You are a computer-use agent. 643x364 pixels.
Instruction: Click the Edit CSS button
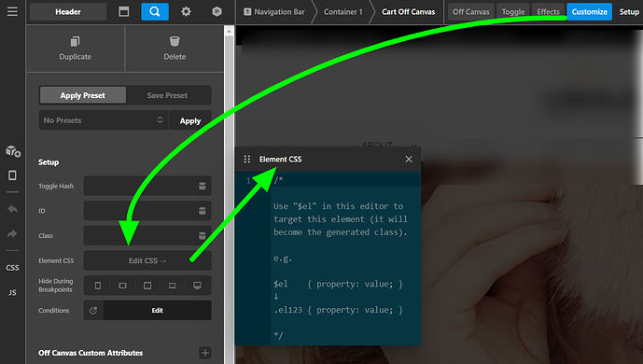[x=147, y=260]
